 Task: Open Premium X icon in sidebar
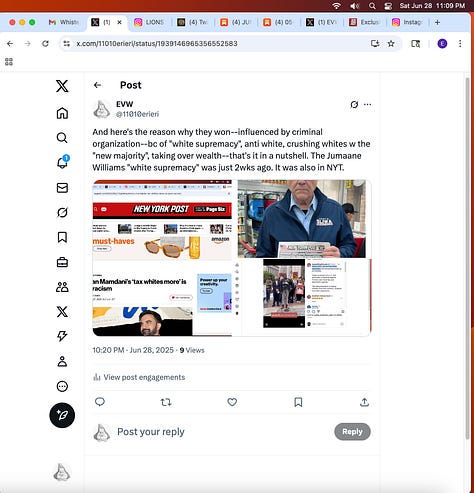pos(62,312)
